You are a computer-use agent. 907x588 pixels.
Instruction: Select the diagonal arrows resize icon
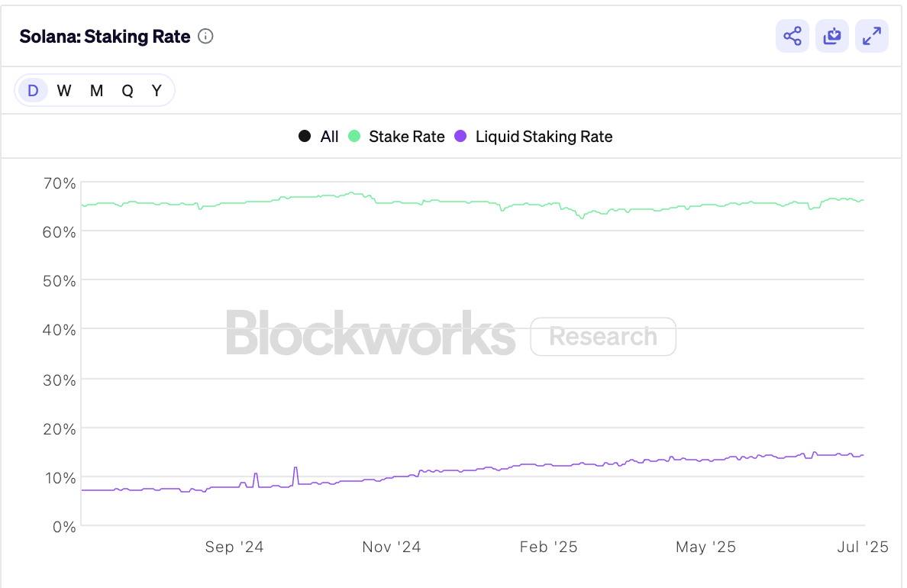coord(871,36)
